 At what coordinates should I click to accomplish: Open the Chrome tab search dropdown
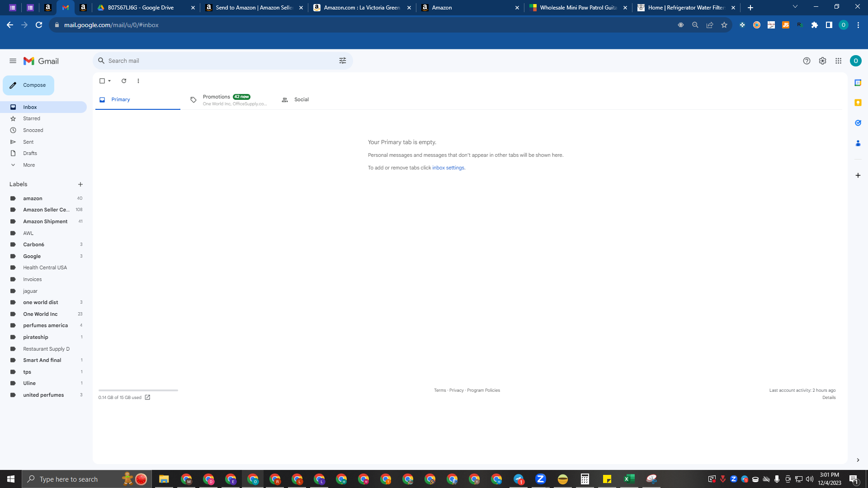(795, 7)
